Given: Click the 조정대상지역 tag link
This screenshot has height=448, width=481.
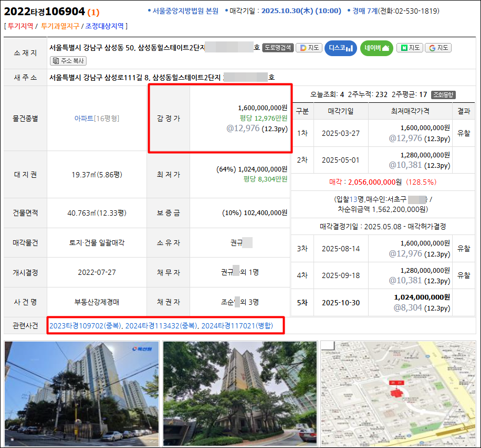Looking at the screenshot, I should coord(104,26).
